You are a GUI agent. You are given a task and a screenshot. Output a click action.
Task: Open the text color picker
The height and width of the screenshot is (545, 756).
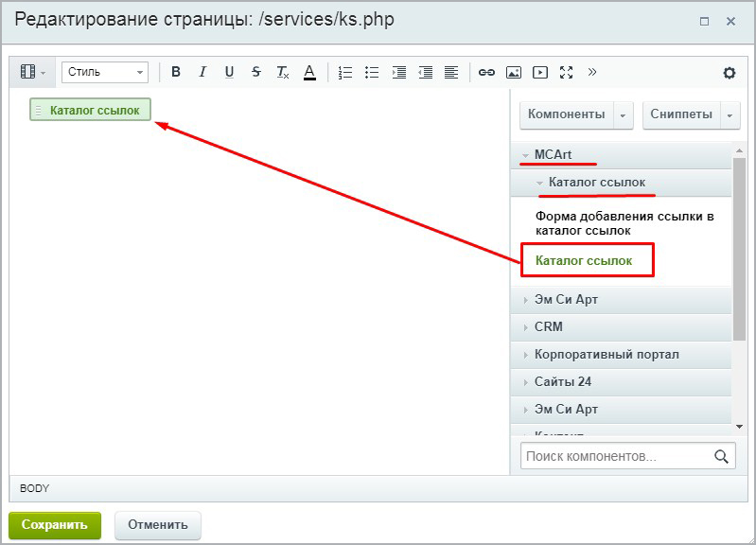point(309,72)
